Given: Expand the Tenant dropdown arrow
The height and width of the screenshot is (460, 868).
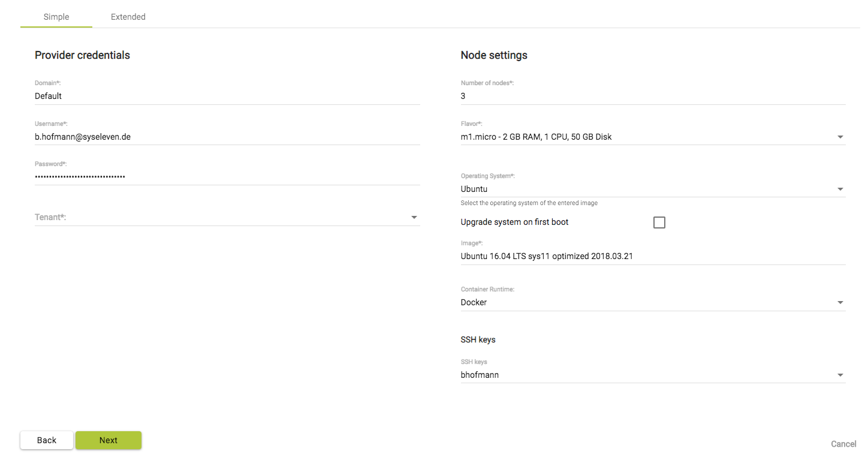Looking at the screenshot, I should (414, 217).
